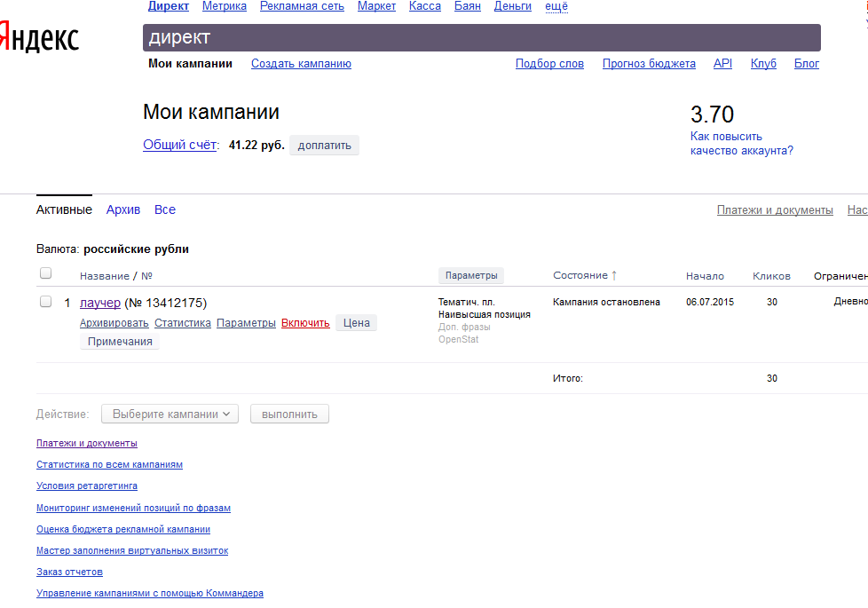The height and width of the screenshot is (608, 868).
Task: Open Мастер заполнения виртуальных визиток
Action: tap(132, 550)
